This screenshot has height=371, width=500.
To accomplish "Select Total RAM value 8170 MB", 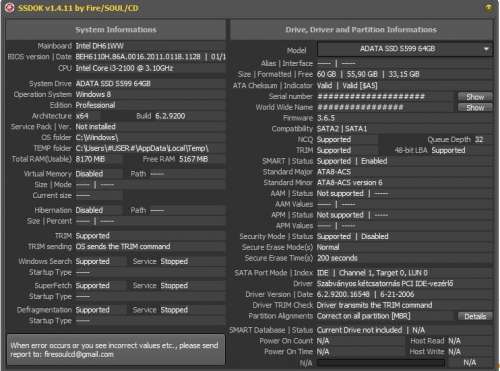I will [90, 159].
